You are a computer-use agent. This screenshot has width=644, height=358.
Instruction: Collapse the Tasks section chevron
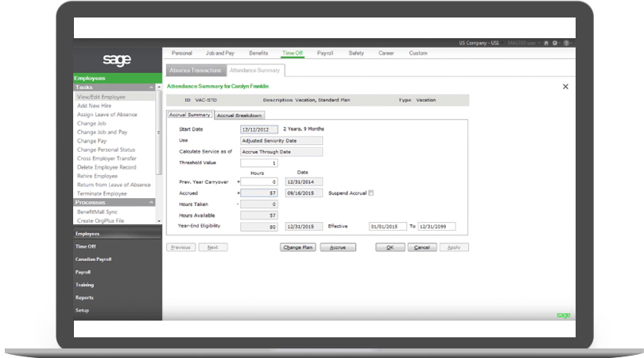[x=151, y=88]
